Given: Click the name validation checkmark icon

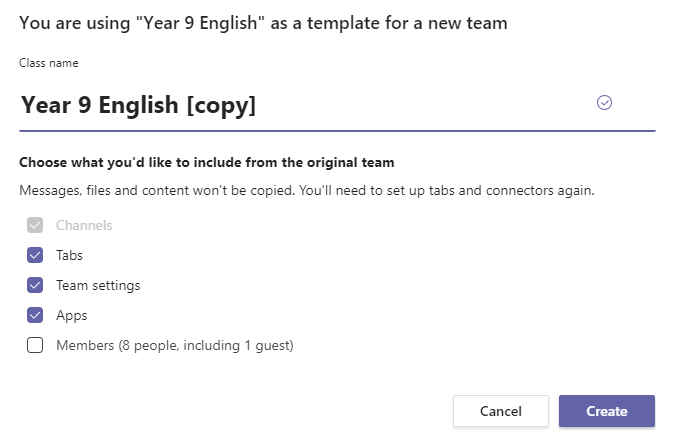Looking at the screenshot, I should tap(604, 103).
